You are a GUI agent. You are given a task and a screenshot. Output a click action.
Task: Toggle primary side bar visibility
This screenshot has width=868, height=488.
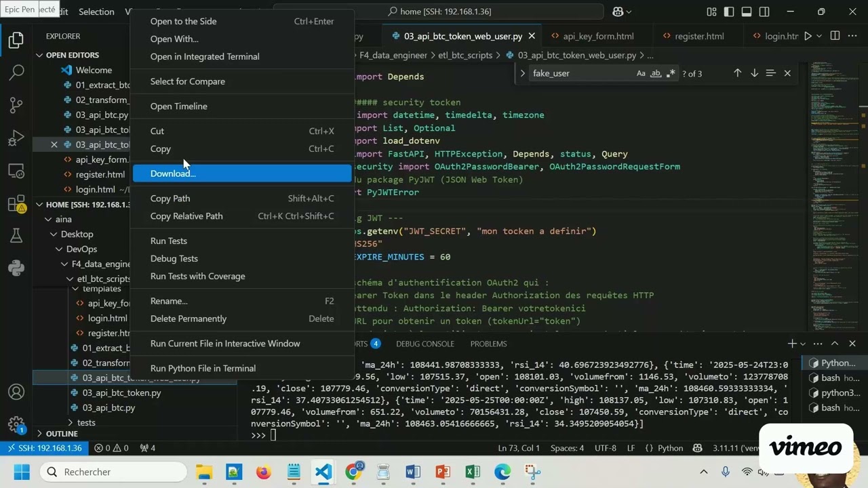(x=729, y=12)
